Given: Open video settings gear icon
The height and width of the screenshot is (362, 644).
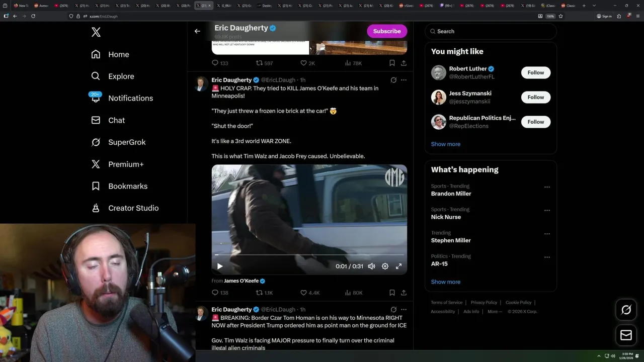Looking at the screenshot, I should pyautogui.click(x=385, y=266).
